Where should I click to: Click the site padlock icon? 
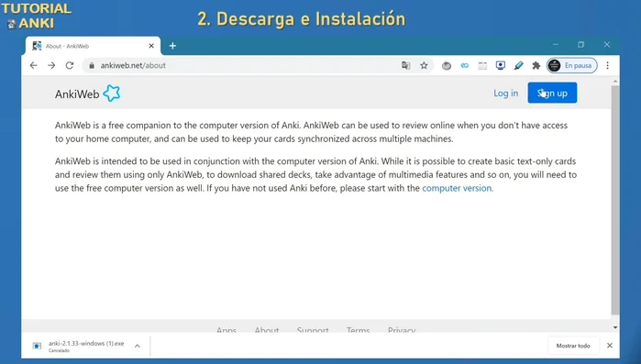pos(92,65)
